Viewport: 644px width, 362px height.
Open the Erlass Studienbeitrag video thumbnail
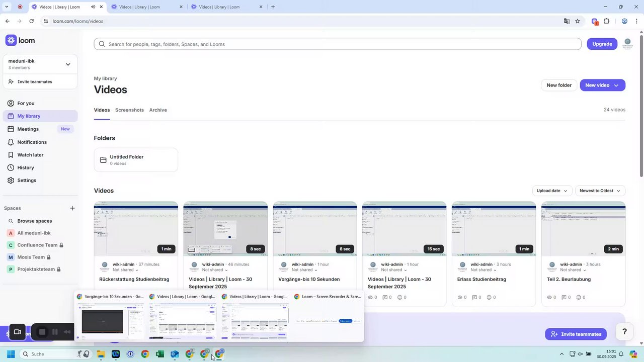494,229
